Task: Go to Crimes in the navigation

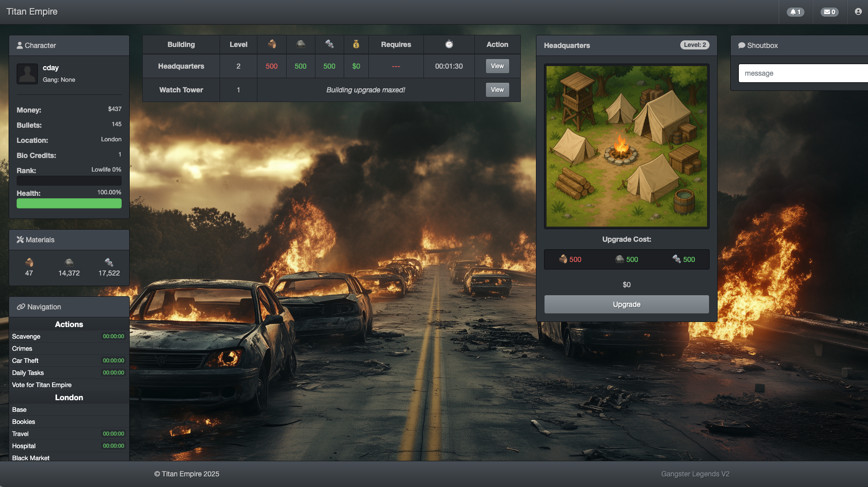Action: [22, 349]
